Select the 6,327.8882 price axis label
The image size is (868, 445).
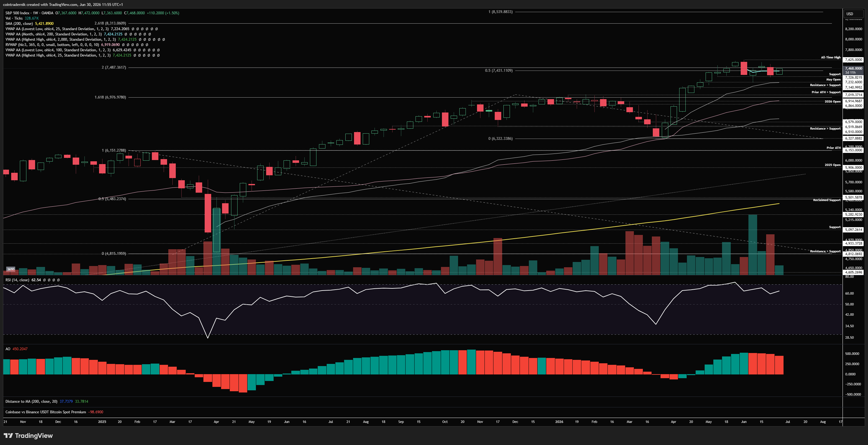[x=853, y=138]
